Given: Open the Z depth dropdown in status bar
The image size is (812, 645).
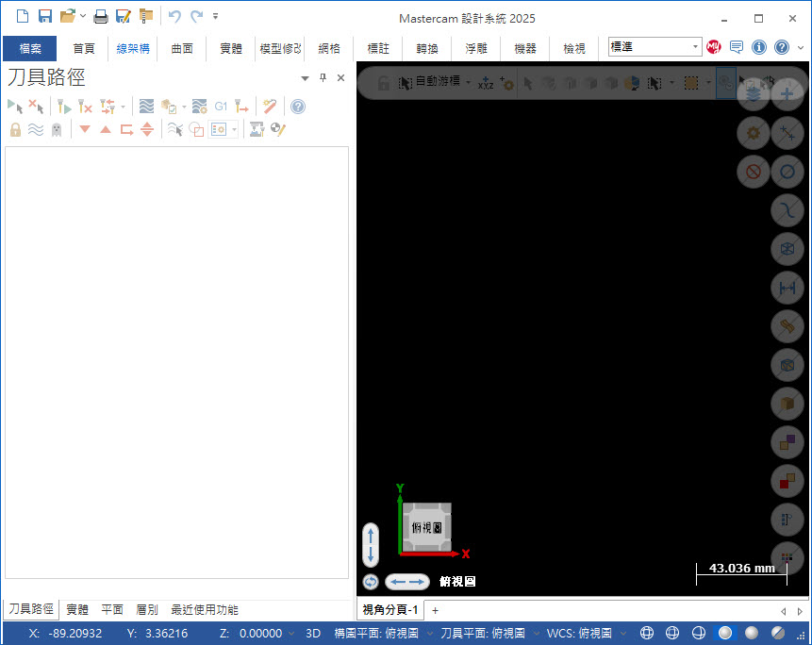Looking at the screenshot, I should coord(291,634).
